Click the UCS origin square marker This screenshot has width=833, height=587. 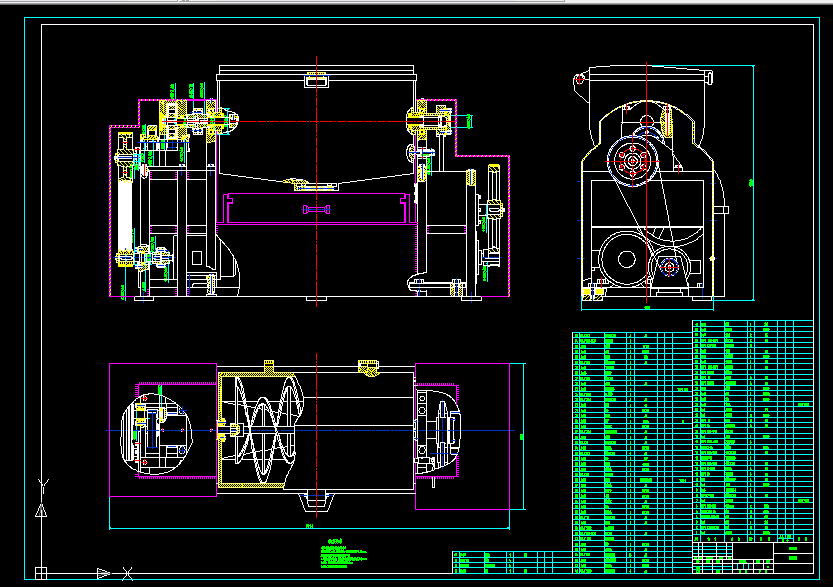41,573
